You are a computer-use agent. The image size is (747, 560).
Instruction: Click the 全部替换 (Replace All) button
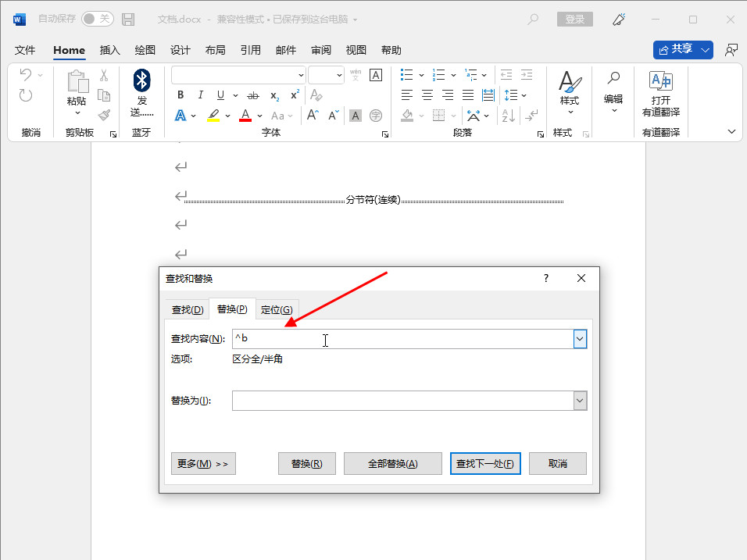393,463
